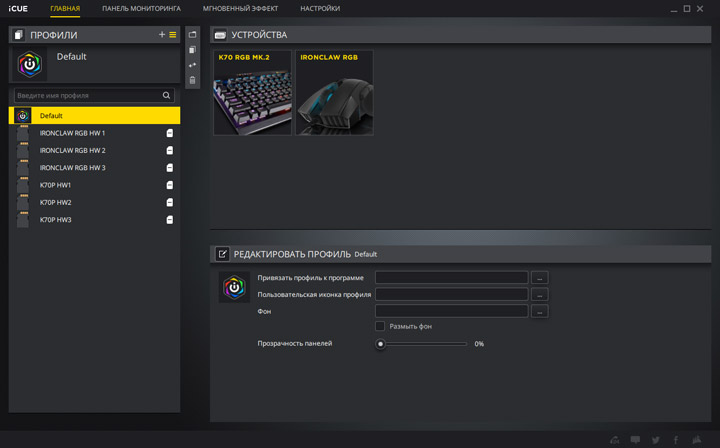This screenshot has width=720, height=448.
Task: Select the IRONCLAW RGB HW 2 profile
Action: point(95,151)
